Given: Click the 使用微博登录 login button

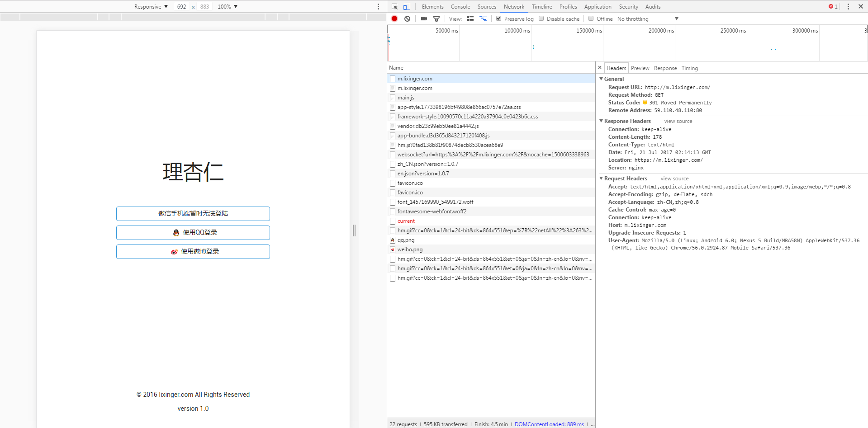Looking at the screenshot, I should click(x=193, y=252).
